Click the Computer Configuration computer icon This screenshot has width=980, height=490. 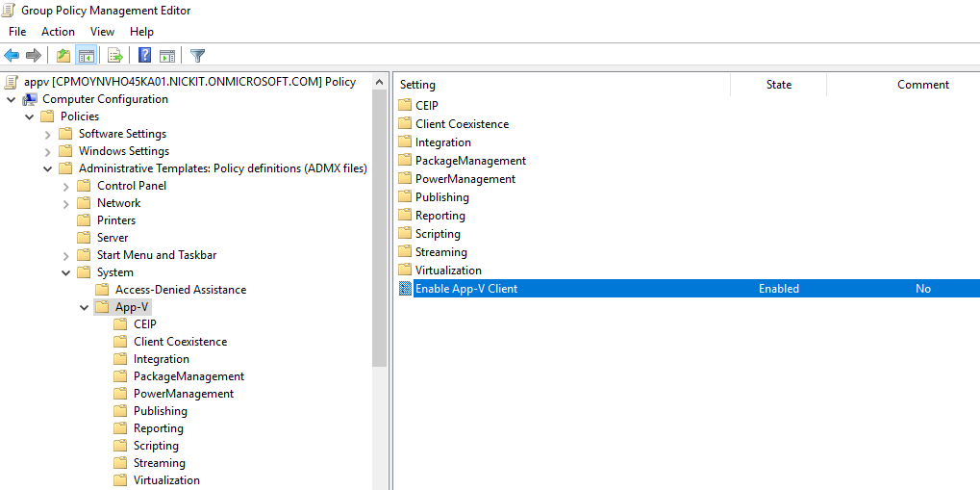[x=30, y=99]
